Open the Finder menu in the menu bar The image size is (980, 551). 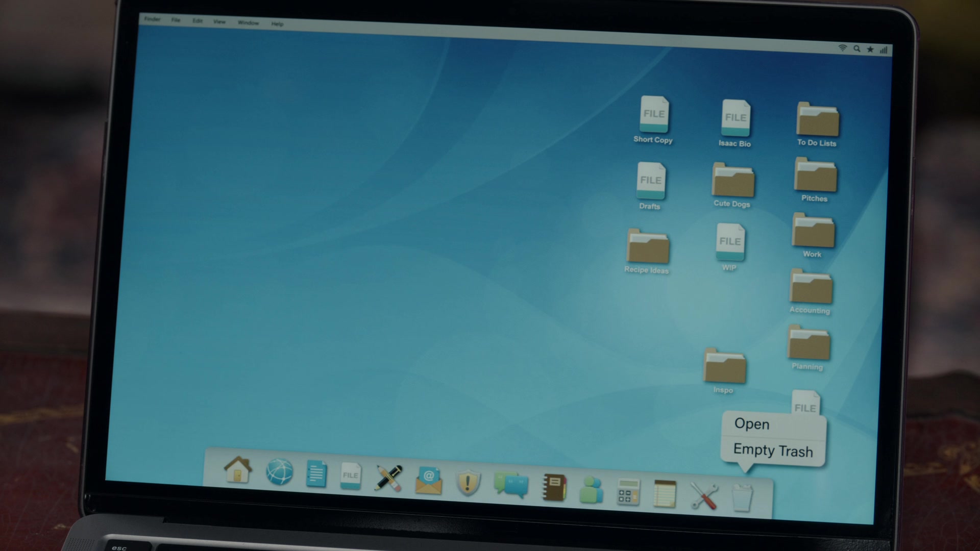coord(152,19)
